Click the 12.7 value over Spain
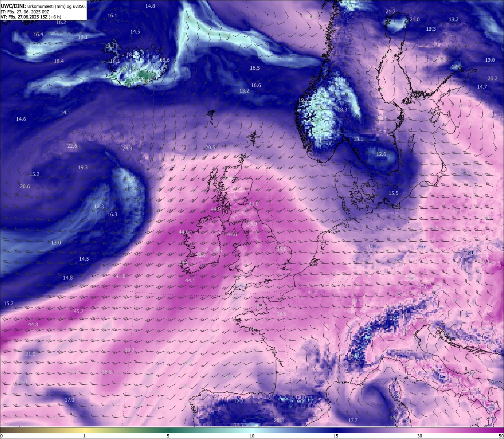The height and width of the screenshot is (439, 504). click(x=239, y=402)
